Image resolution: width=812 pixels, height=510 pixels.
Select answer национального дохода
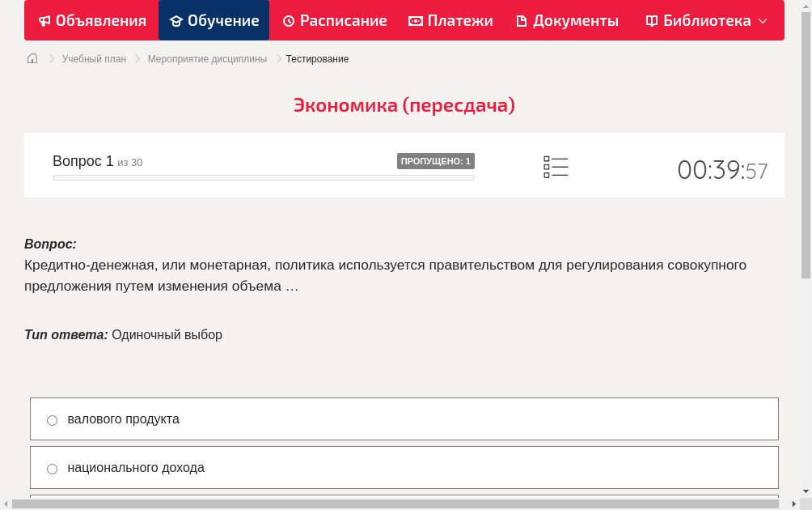(52, 468)
